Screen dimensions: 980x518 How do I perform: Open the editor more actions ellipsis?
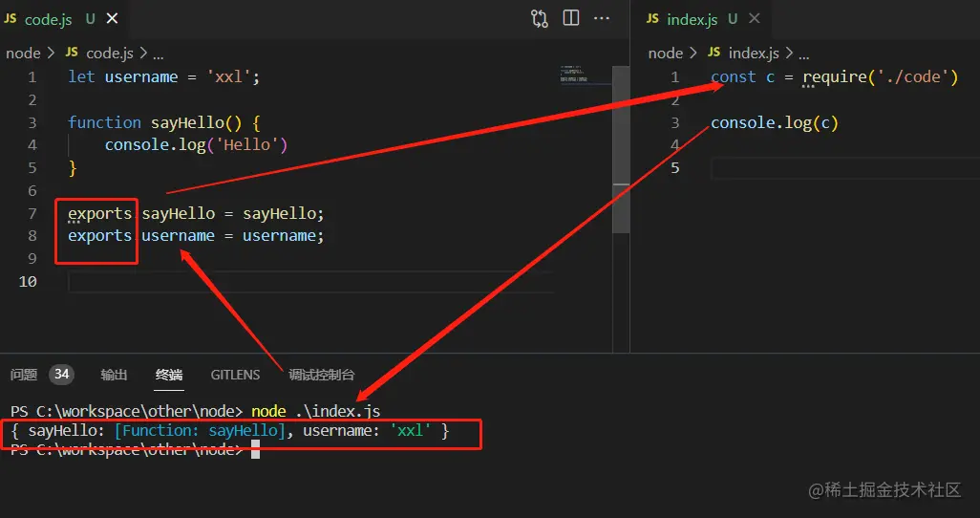point(601,18)
